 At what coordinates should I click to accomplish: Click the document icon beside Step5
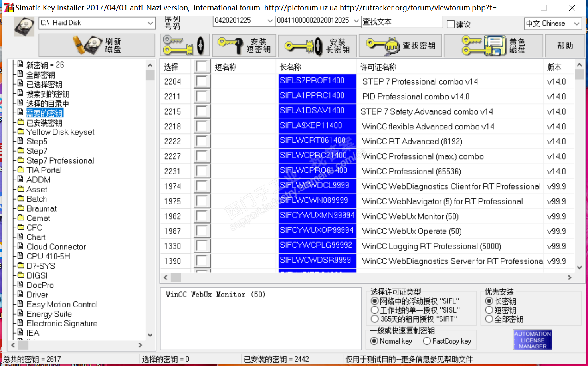[x=21, y=141]
